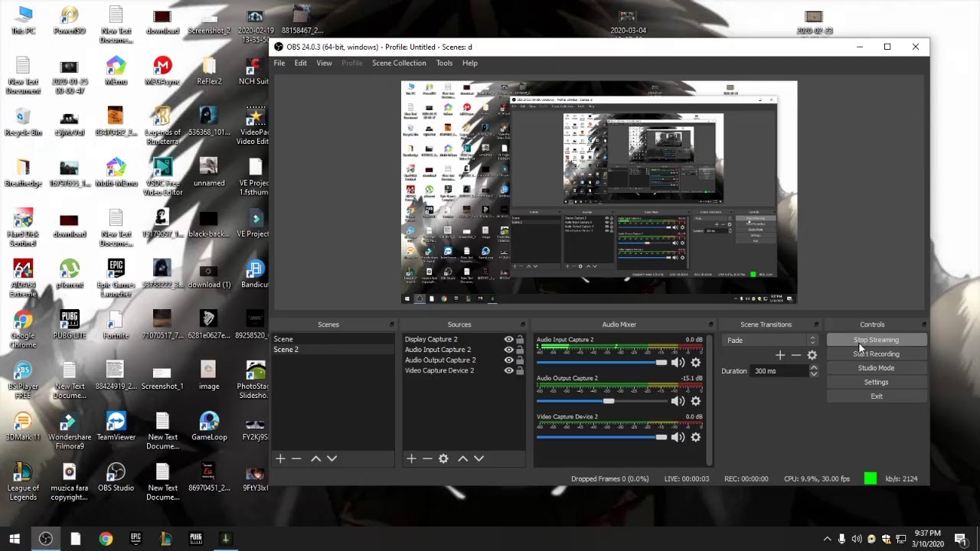Click the Duration 300 ms field

coord(779,371)
